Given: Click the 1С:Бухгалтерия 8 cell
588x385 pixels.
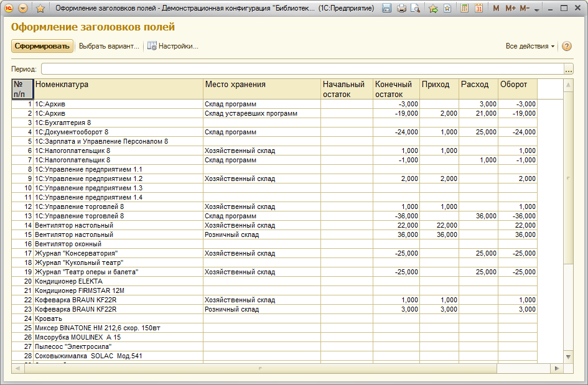Looking at the screenshot, I should click(x=118, y=123).
